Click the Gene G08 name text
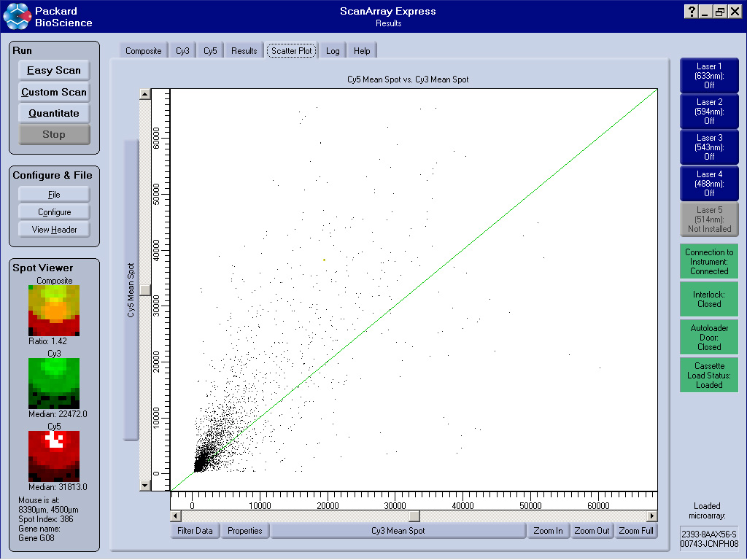 pos(36,538)
